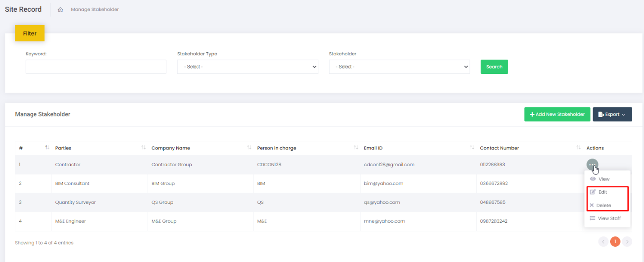Go to page 1 in pagination
Image resolution: width=644 pixels, height=262 pixels.
pyautogui.click(x=615, y=242)
